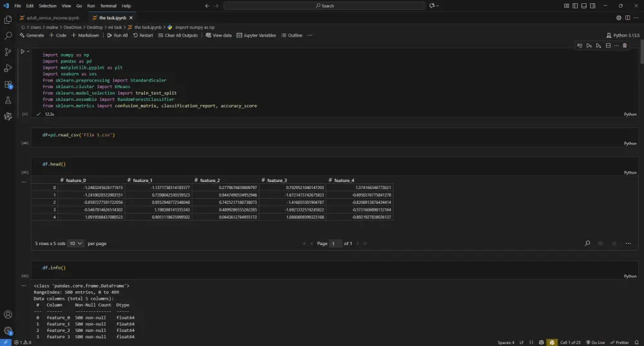This screenshot has height=346, width=644.
Task: Open the Terminal menu
Action: click(108, 6)
